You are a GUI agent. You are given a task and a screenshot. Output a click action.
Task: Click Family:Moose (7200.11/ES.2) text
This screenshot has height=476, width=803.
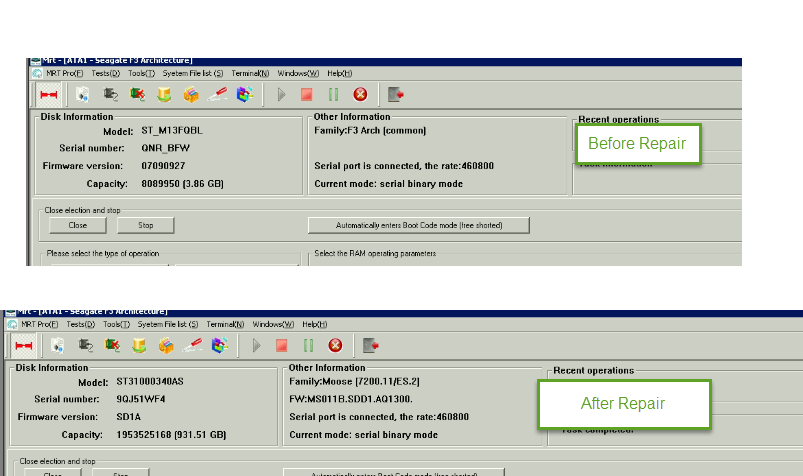354,382
